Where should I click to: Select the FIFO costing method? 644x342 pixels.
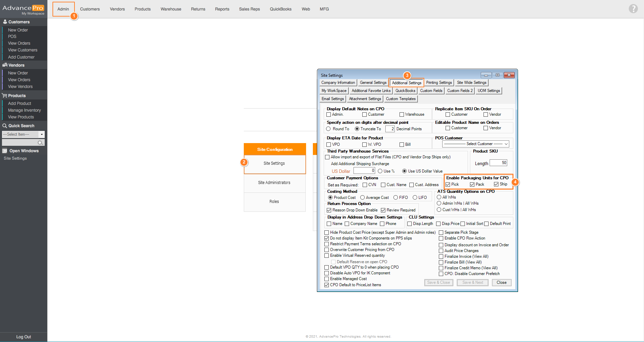[395, 198]
